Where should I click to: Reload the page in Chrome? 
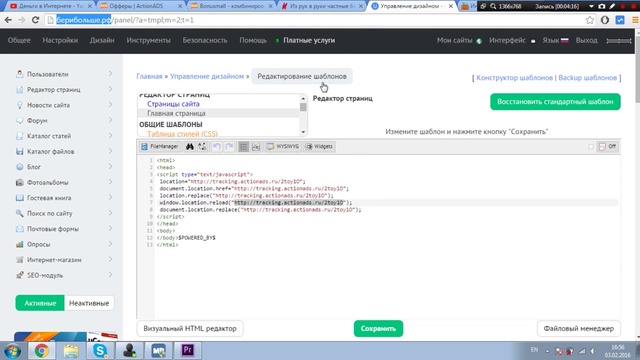(x=36, y=20)
